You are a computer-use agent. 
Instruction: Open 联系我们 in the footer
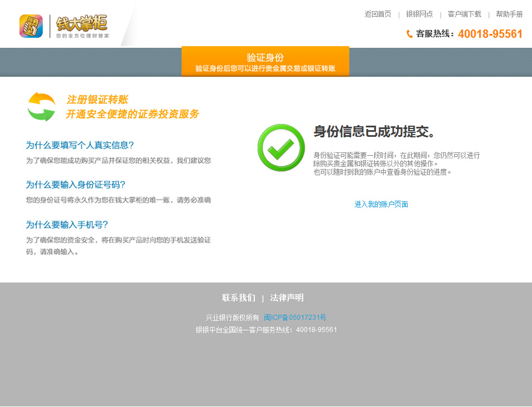click(x=239, y=298)
